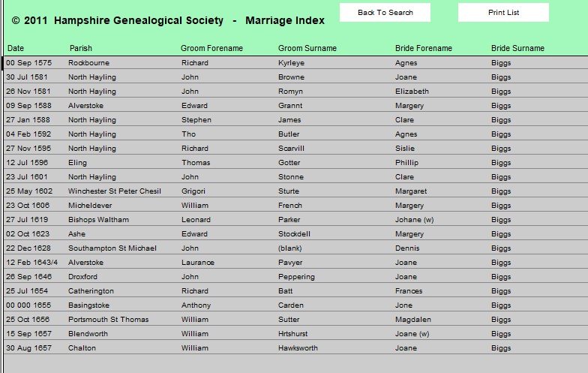Select the Rockbourne parish cell
Image resolution: width=588 pixels, height=373 pixels.
pyautogui.click(x=88, y=63)
